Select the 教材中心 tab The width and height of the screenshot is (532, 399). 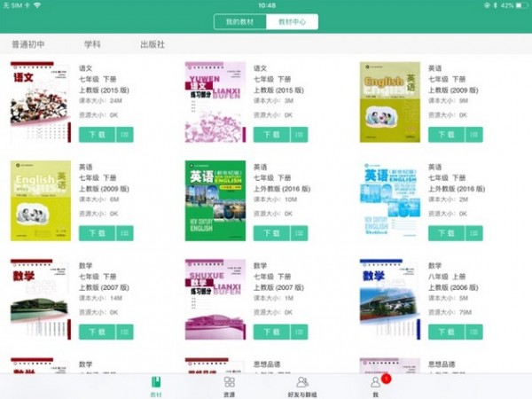tap(292, 22)
